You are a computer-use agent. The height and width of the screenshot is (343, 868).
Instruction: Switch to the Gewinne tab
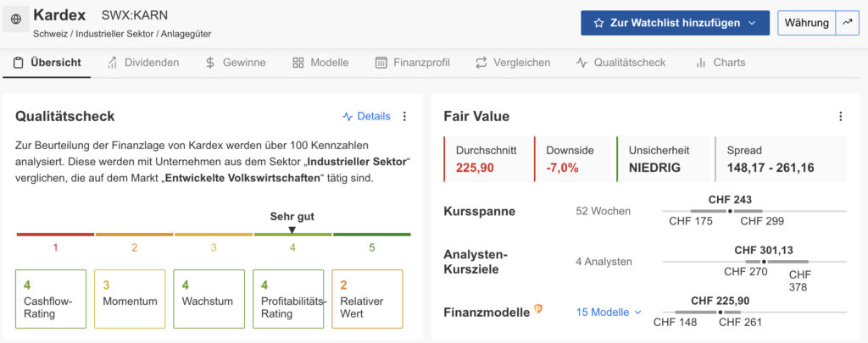tap(236, 63)
